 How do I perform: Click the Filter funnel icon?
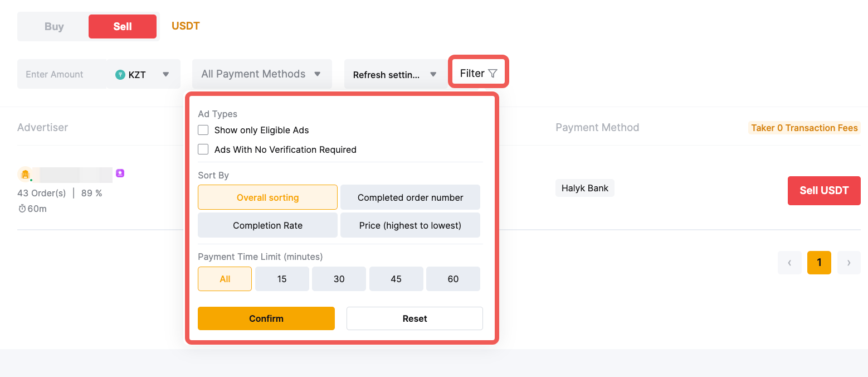(492, 74)
